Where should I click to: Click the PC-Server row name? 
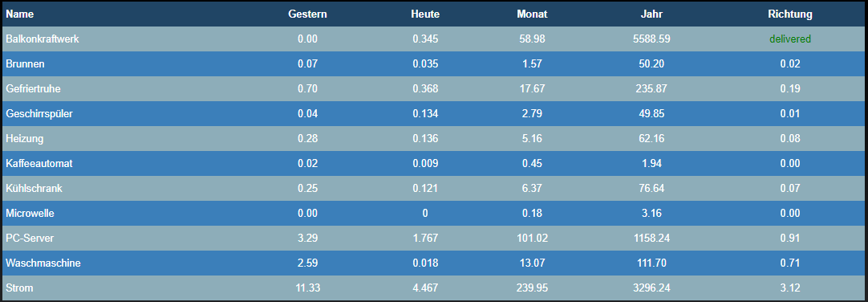pos(30,239)
